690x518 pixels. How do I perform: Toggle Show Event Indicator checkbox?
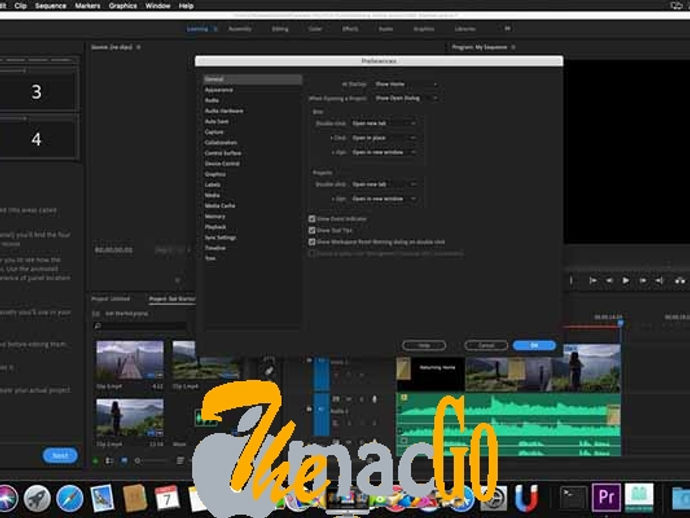tap(312, 219)
